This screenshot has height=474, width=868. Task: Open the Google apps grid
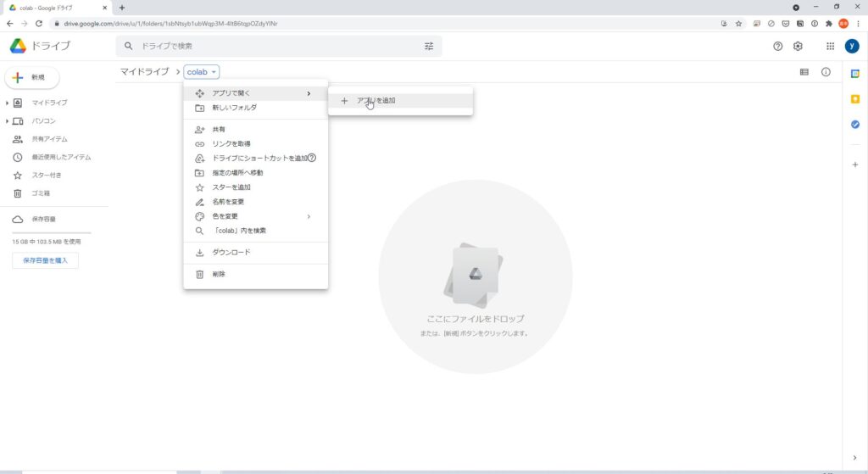(830, 46)
